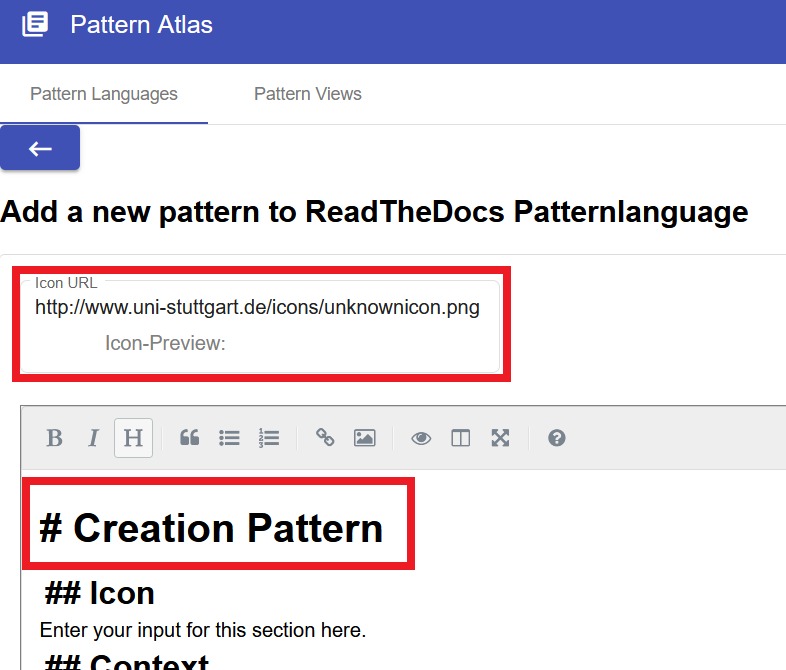This screenshot has height=670, width=786.
Task: Insert an image using the picture icon
Action: point(364,438)
